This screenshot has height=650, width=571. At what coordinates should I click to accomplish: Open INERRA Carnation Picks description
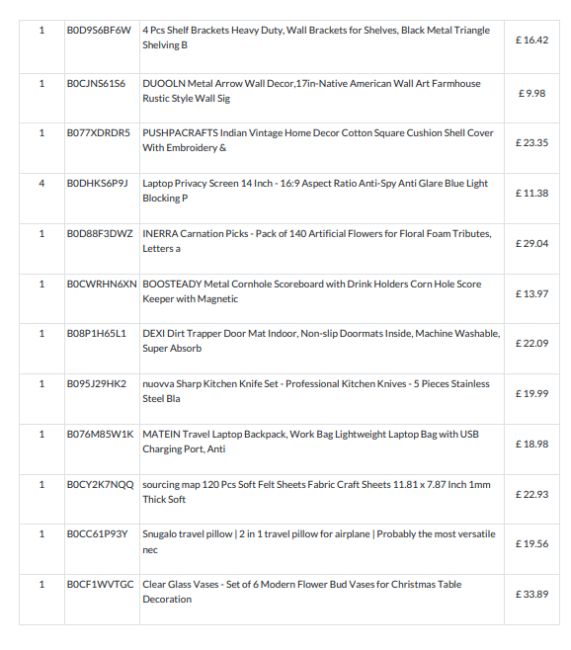pyautogui.click(x=317, y=241)
